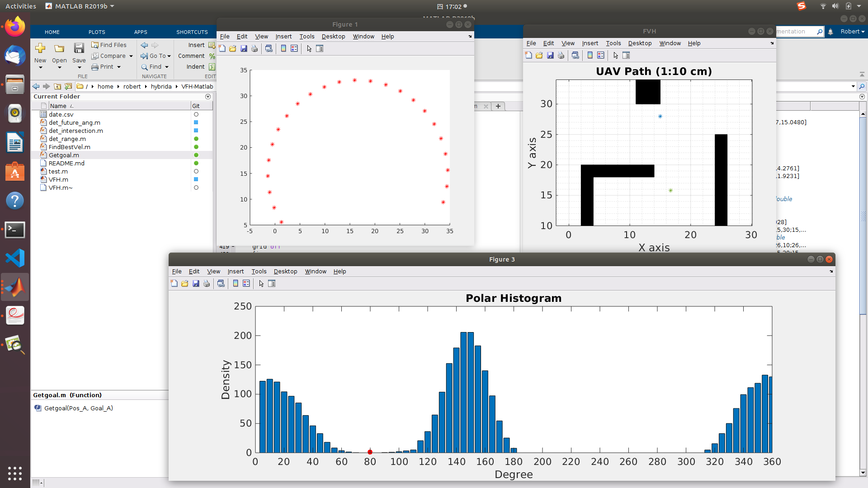Activate the Wi-Fi status indicator in the top bar
The height and width of the screenshot is (488, 868).
coord(823,6)
